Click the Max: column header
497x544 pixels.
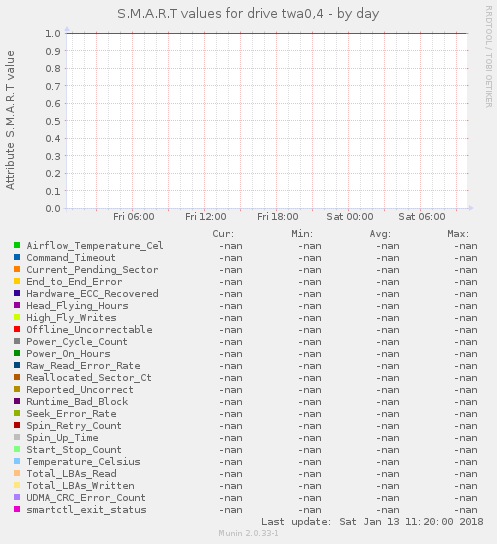pyautogui.click(x=458, y=233)
